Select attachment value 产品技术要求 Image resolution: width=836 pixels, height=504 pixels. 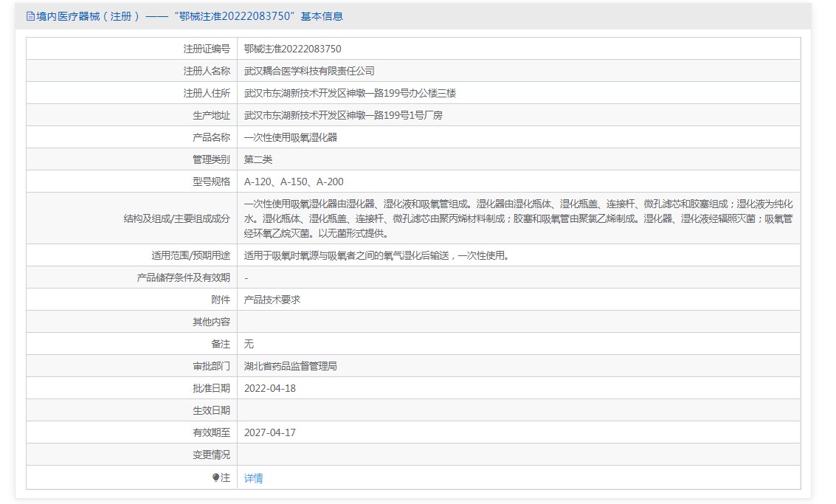click(272, 300)
